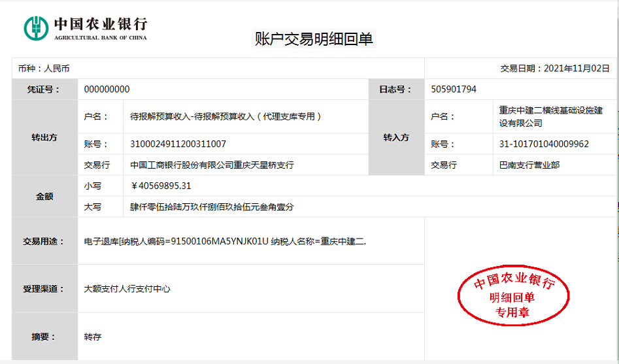
Task: Select payer name 待报解预算收入 text
Action: tap(226, 116)
